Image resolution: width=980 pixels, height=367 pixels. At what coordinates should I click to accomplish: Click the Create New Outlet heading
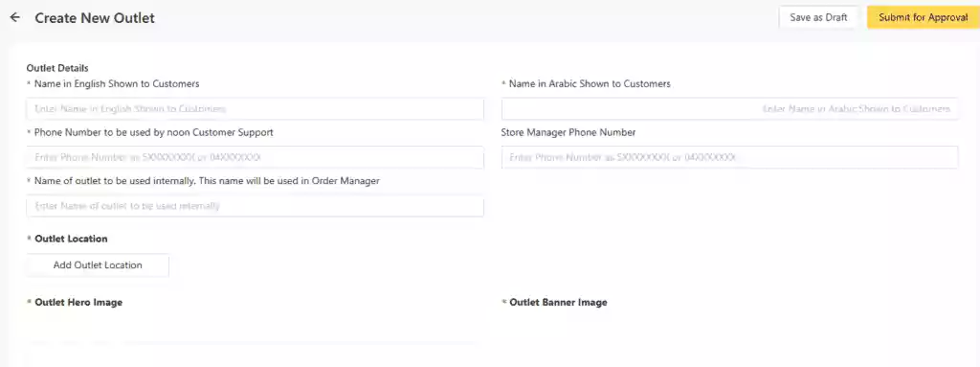point(95,18)
